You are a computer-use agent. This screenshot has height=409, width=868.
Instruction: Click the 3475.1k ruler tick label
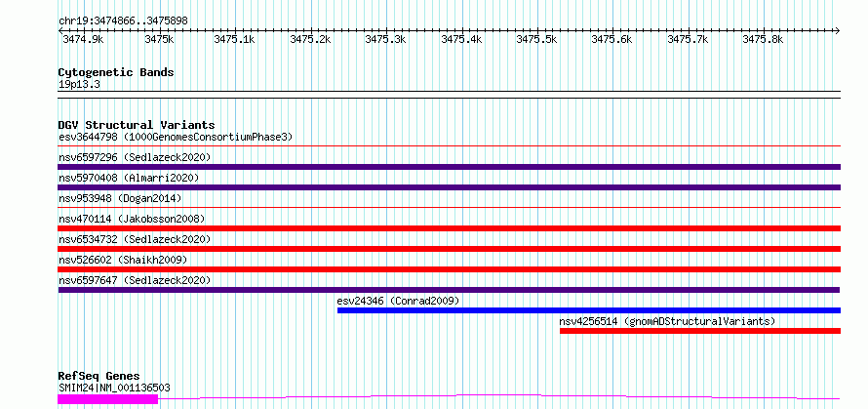[x=234, y=39]
